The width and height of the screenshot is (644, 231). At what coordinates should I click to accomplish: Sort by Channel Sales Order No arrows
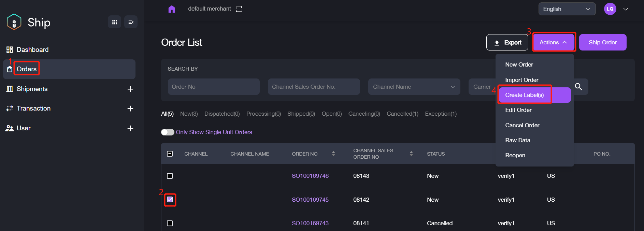pos(411,154)
